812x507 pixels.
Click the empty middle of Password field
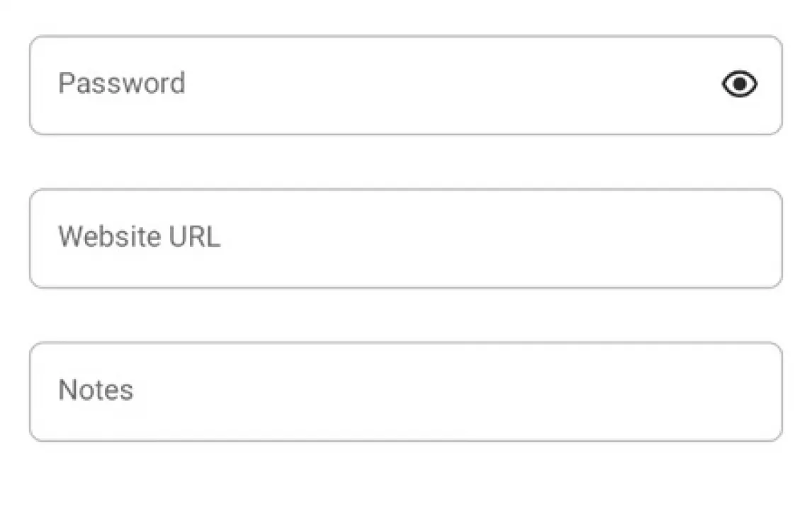405,85
